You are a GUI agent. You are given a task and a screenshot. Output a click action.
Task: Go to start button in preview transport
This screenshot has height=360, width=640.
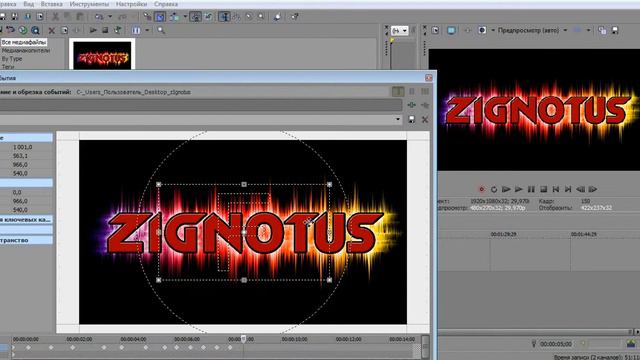coord(556,189)
